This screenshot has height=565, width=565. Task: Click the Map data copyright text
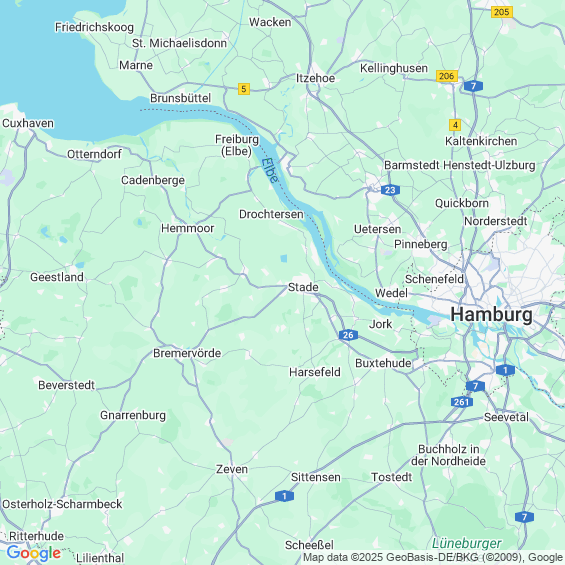coord(433,557)
